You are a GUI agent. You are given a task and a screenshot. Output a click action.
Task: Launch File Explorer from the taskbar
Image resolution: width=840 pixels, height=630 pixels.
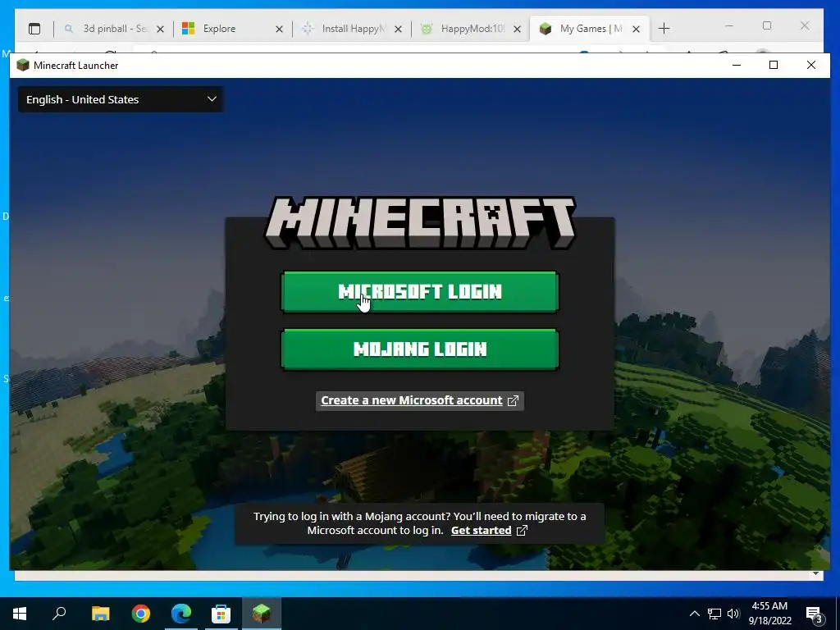coord(100,614)
